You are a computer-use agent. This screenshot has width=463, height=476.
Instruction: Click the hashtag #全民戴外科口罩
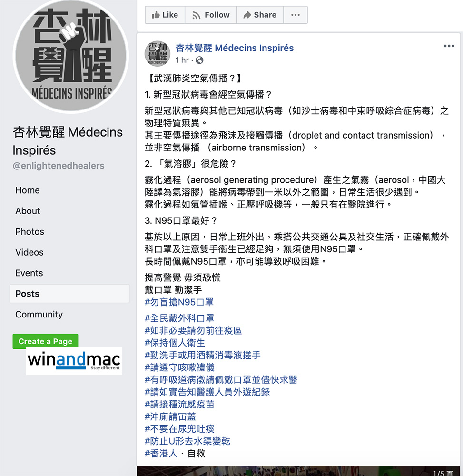179,318
